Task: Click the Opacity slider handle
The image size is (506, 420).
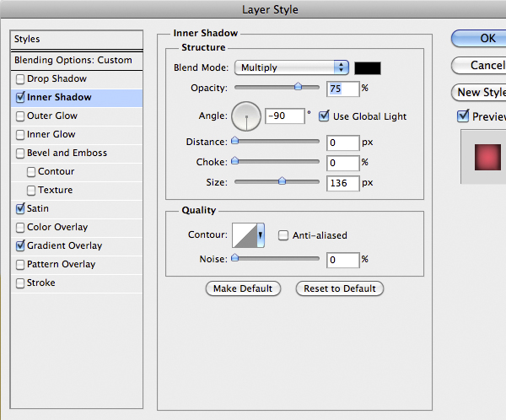Action: (298, 86)
